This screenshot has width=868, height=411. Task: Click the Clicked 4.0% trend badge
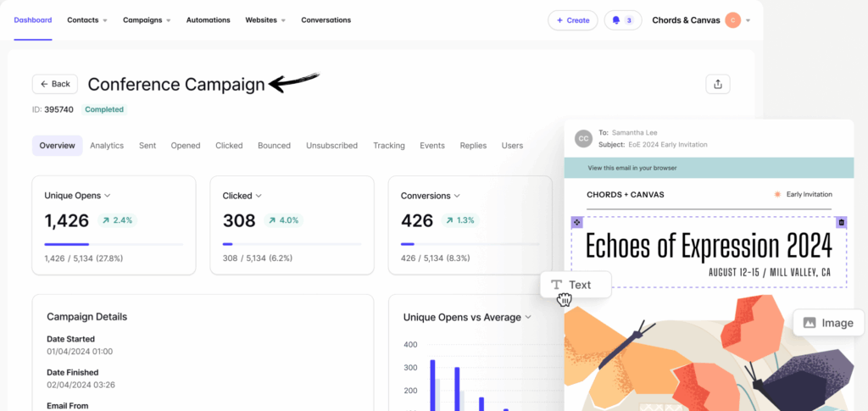(283, 220)
